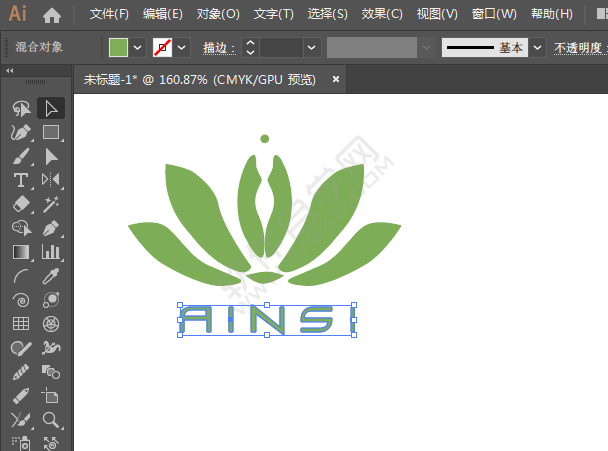This screenshot has width=608, height=451.
Task: Select the Pencil tool
Action: tap(21, 396)
